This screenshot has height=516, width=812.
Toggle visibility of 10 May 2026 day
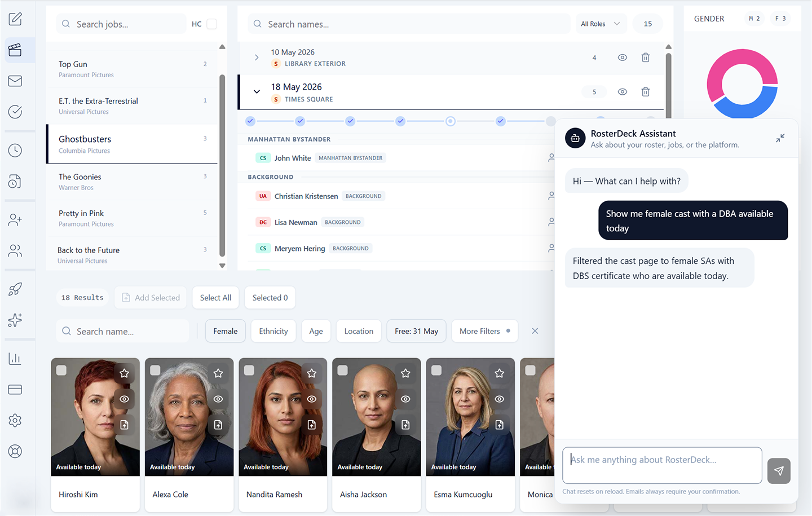pyautogui.click(x=623, y=58)
